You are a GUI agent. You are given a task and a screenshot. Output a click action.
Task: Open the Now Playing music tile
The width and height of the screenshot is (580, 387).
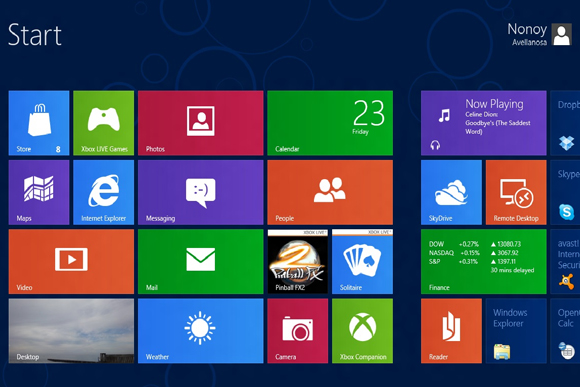483,123
